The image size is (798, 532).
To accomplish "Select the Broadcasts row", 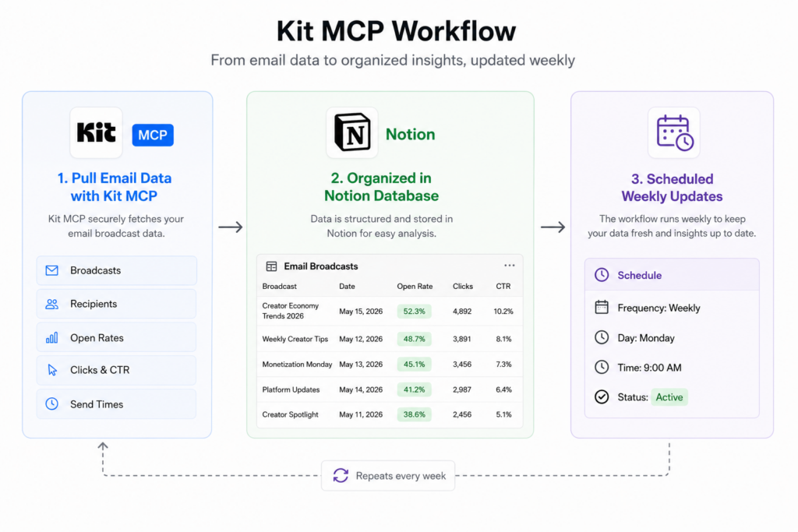I will pos(117,270).
